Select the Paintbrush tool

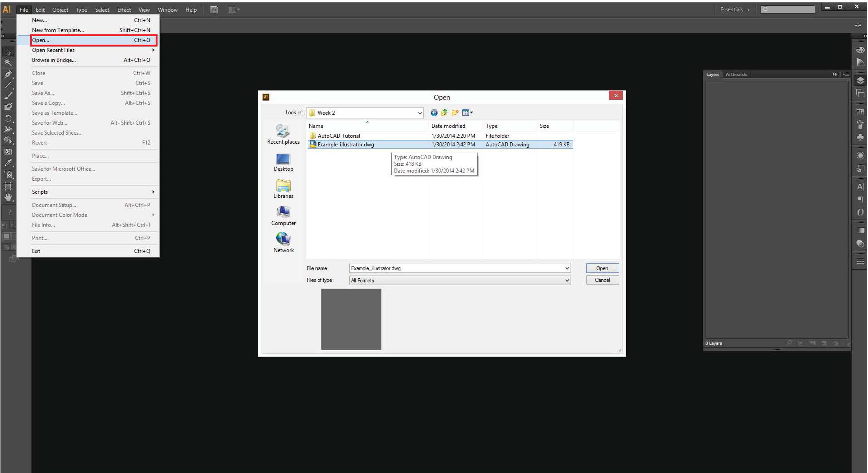tap(8, 96)
